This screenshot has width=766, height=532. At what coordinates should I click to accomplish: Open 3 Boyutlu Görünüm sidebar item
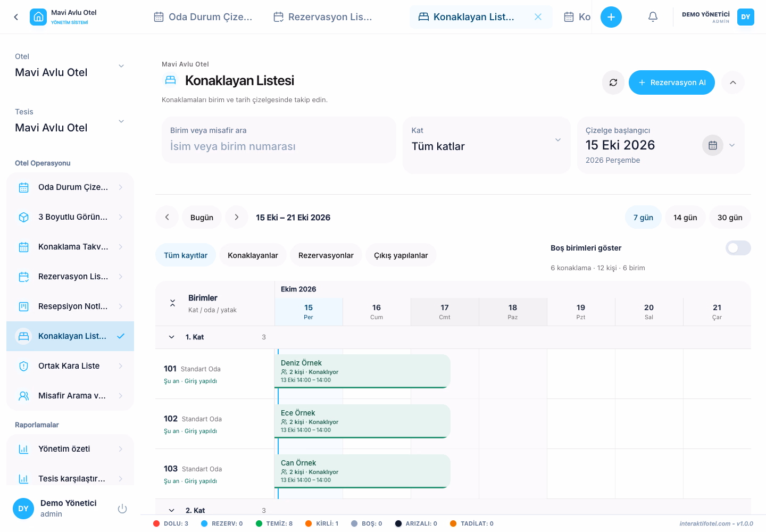[x=70, y=217]
